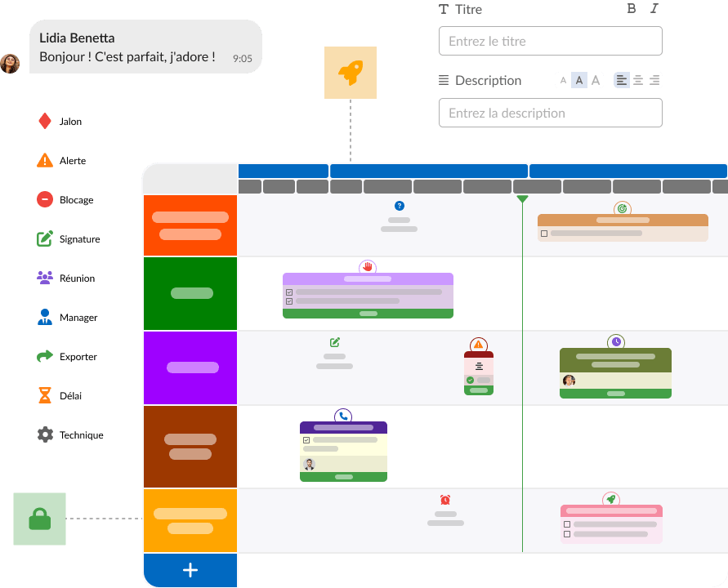Select the purple Réunion group icon
Image resolution: width=728 pixels, height=588 pixels.
tap(45, 278)
